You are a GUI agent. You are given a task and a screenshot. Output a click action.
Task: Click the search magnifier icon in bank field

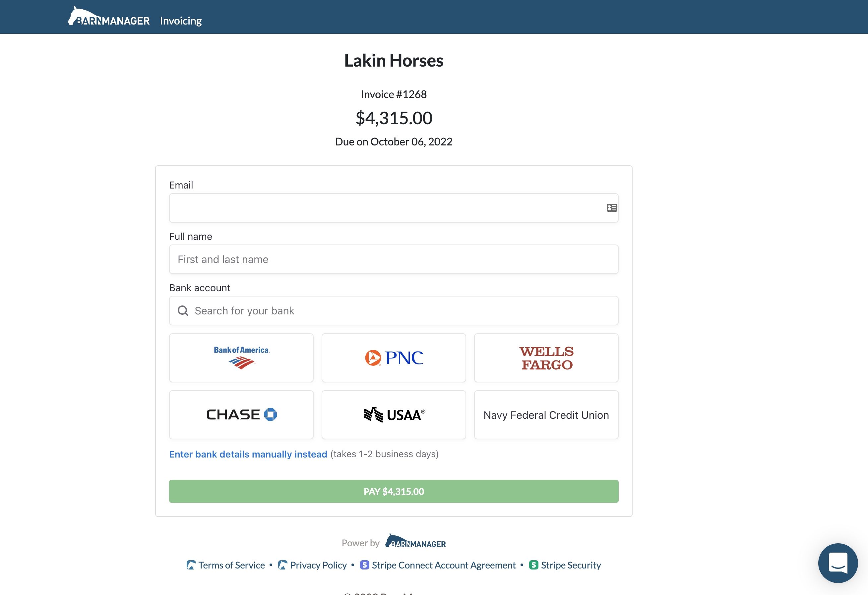(183, 310)
